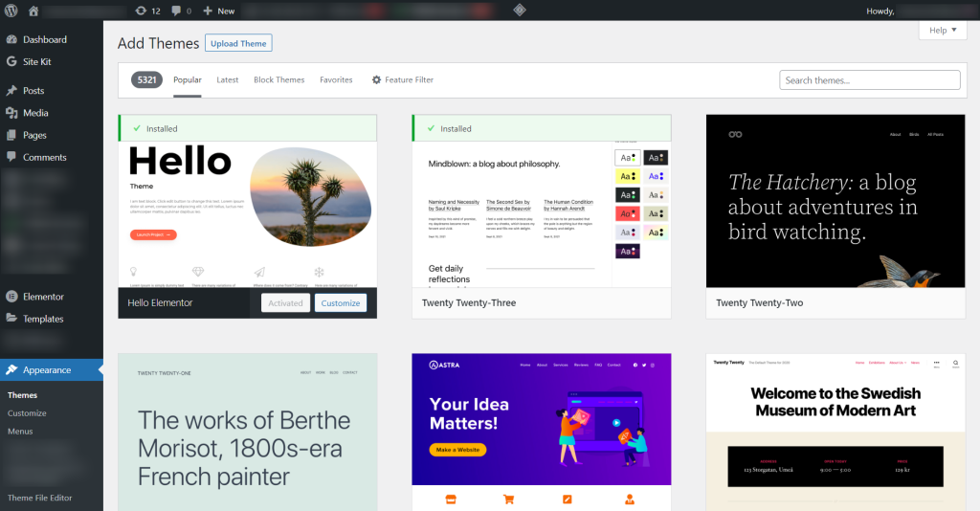Click the Astra edit pencil icon
The image size is (980, 511).
click(x=567, y=500)
